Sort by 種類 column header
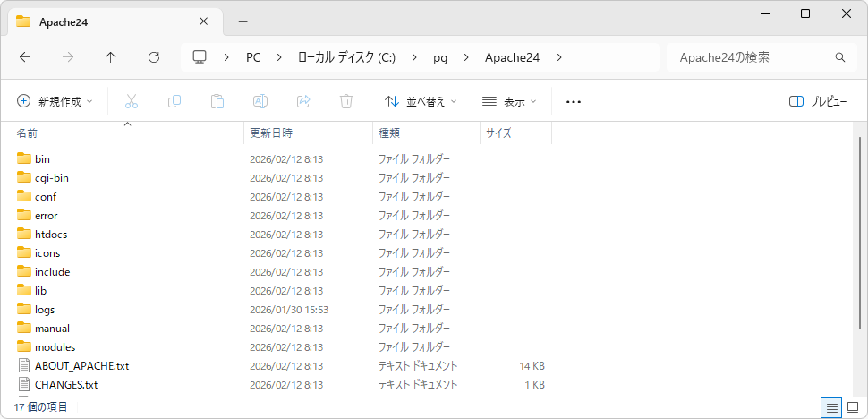Viewport: 868px width, 419px height. click(426, 133)
